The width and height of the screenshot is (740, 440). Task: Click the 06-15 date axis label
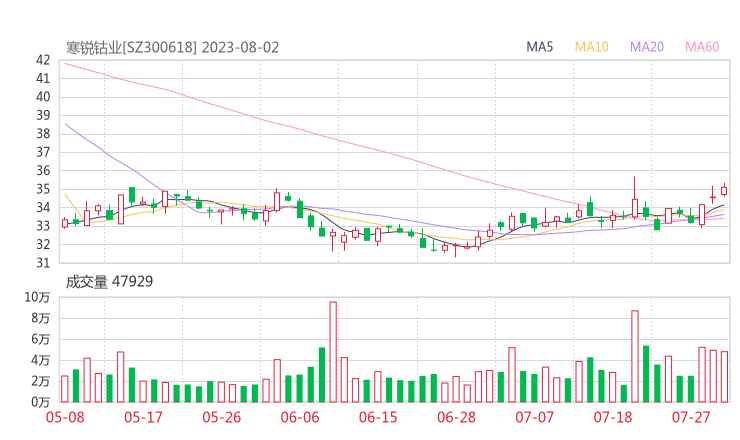point(378,417)
